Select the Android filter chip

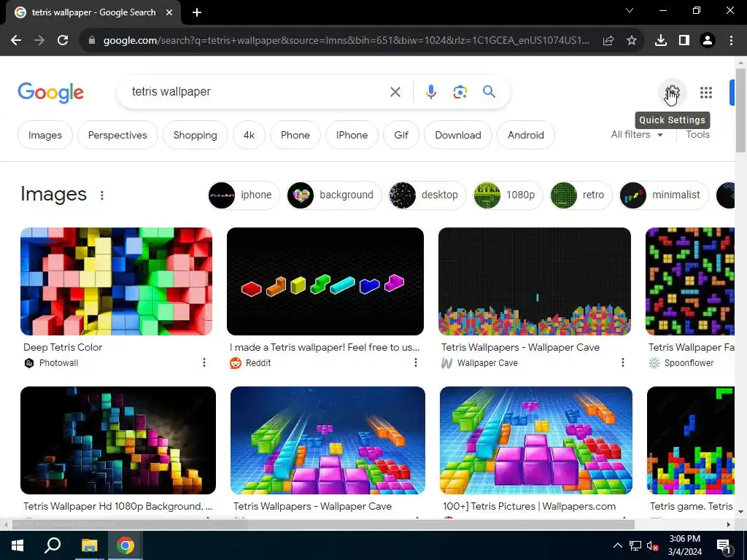pos(526,135)
